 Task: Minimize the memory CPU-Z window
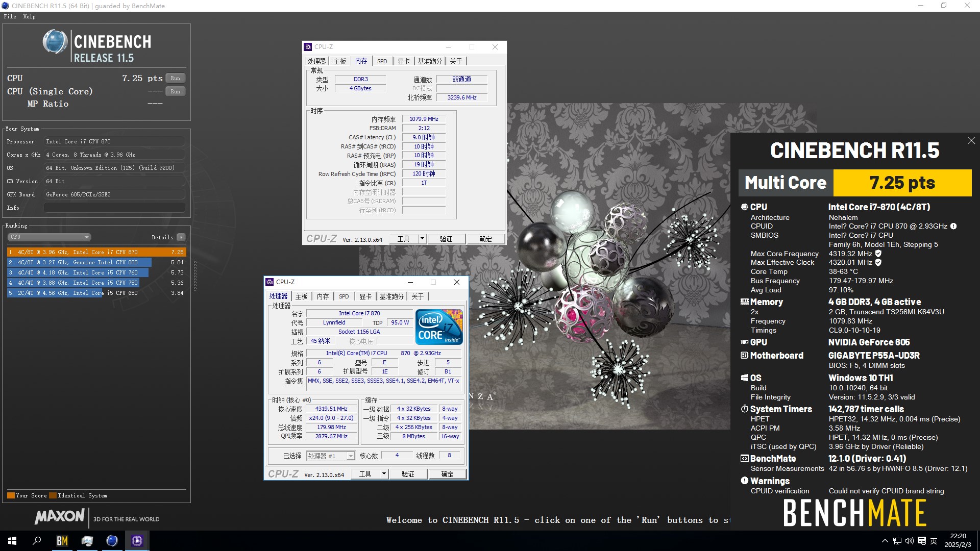(x=449, y=47)
